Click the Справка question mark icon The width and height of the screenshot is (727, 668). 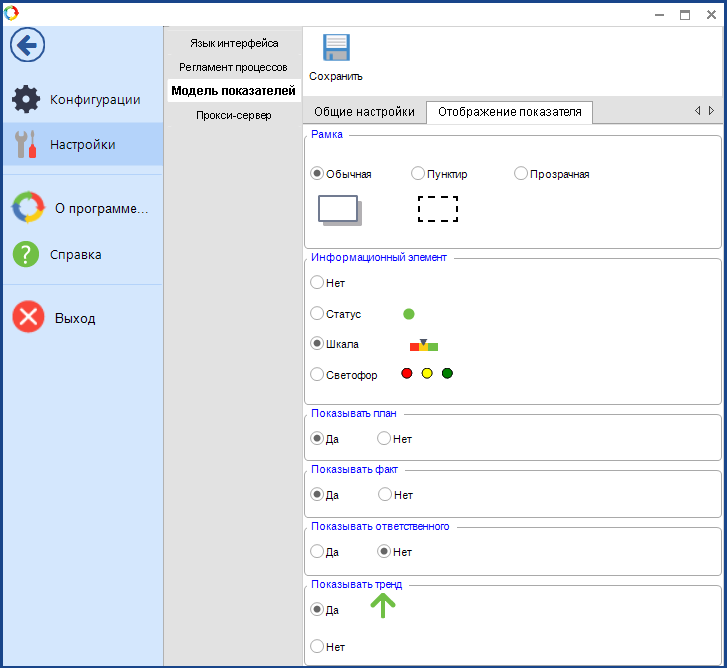[x=26, y=254]
